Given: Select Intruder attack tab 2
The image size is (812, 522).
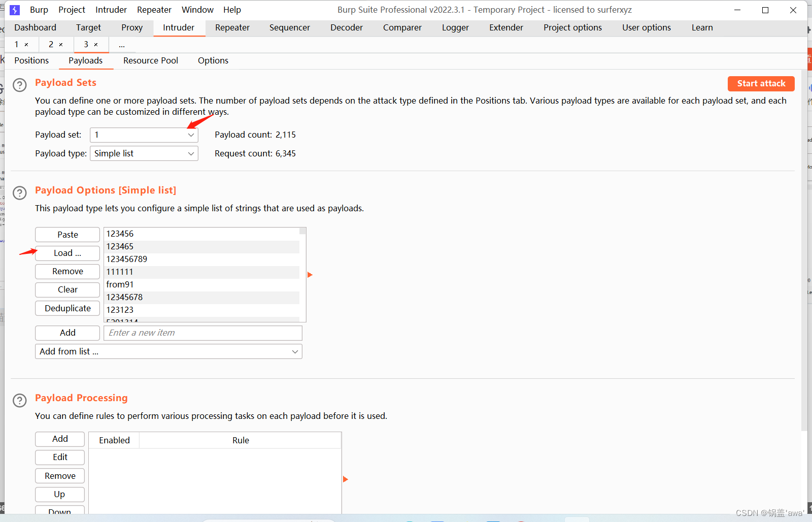Looking at the screenshot, I should coord(51,45).
